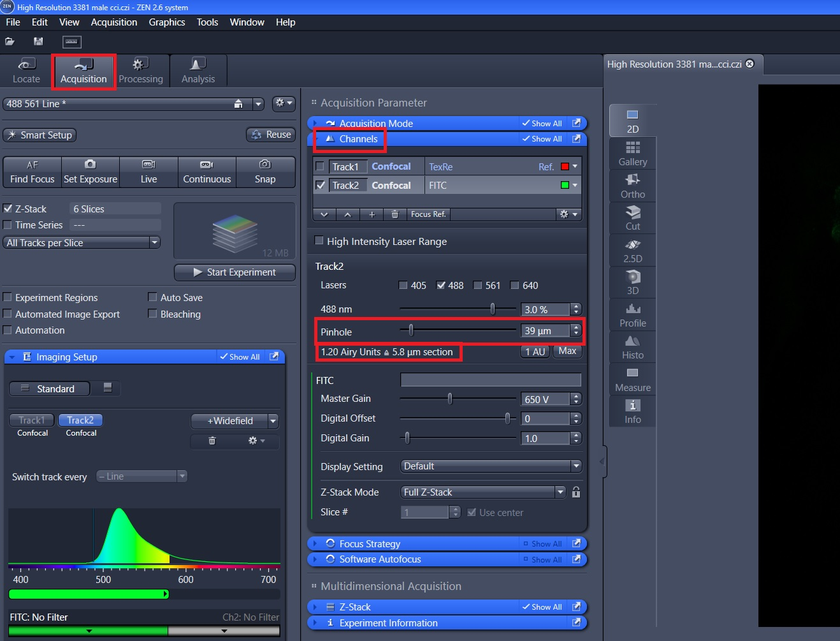Click the Start Experiment button
Image resolution: width=840 pixels, height=641 pixels.
235,272
